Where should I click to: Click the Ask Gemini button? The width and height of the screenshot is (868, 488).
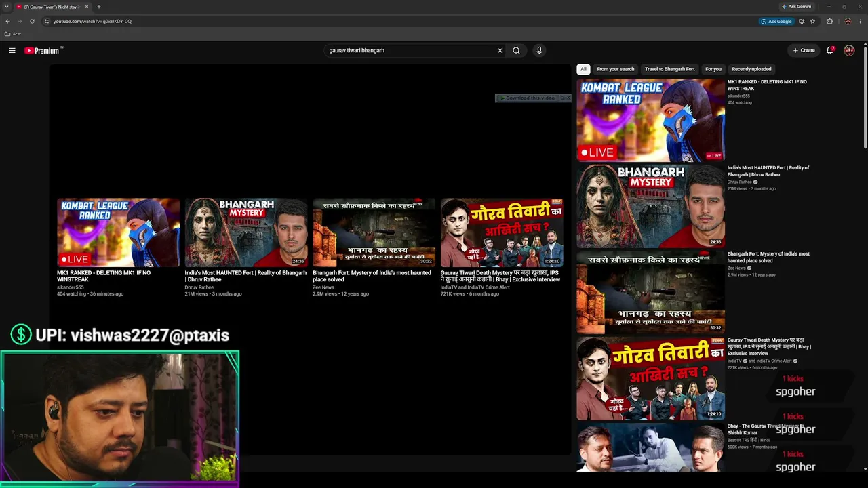pyautogui.click(x=796, y=7)
